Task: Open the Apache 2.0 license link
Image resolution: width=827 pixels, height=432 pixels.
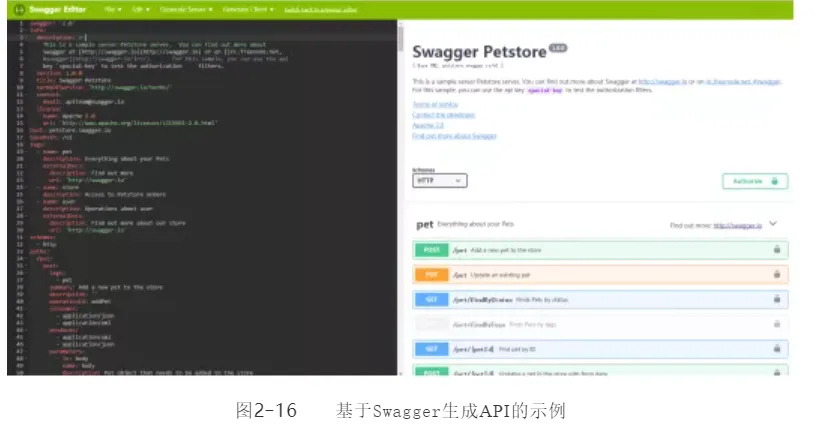Action: pyautogui.click(x=428, y=126)
